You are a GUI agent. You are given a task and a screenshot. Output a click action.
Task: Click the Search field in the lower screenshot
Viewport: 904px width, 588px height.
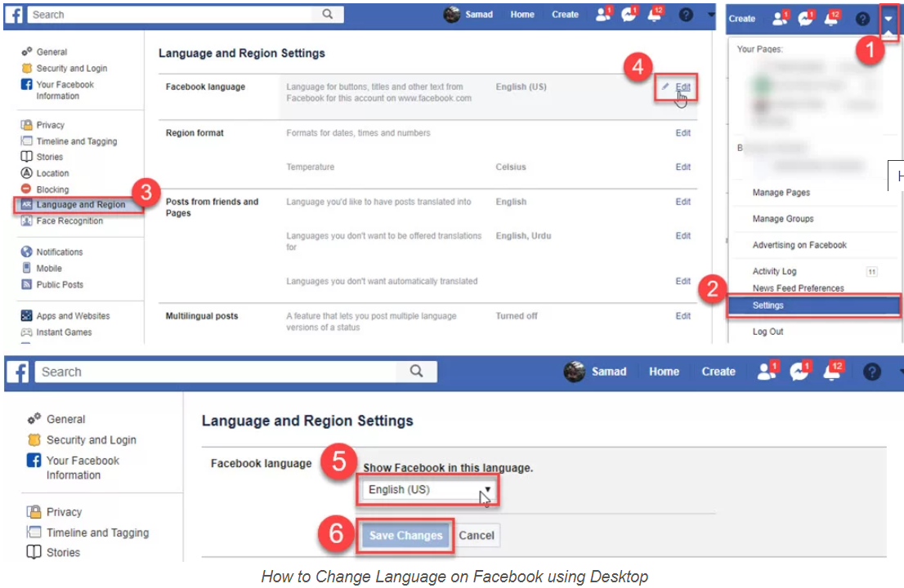[x=216, y=372]
